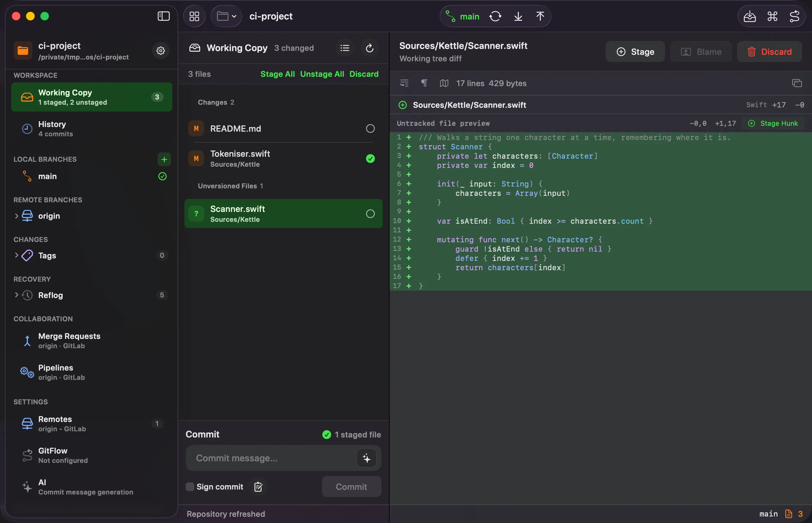Click Discard in the files header
Screen dimensions: 812x523
[x=364, y=74]
